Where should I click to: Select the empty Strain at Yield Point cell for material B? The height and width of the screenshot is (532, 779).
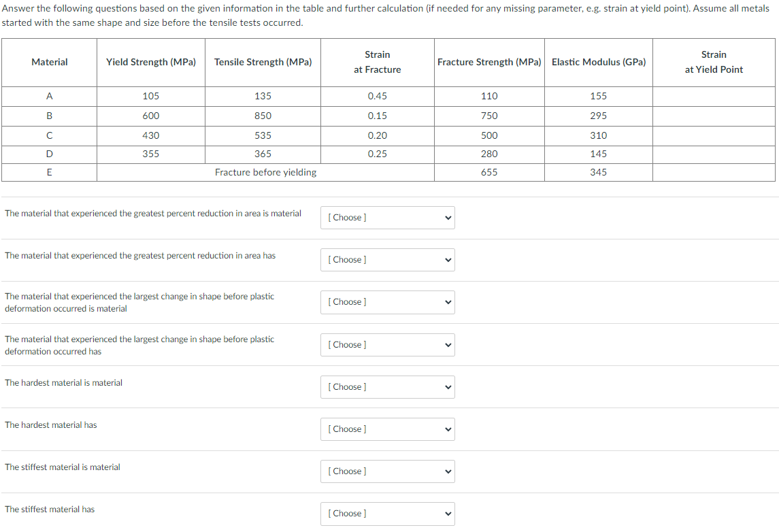click(714, 116)
